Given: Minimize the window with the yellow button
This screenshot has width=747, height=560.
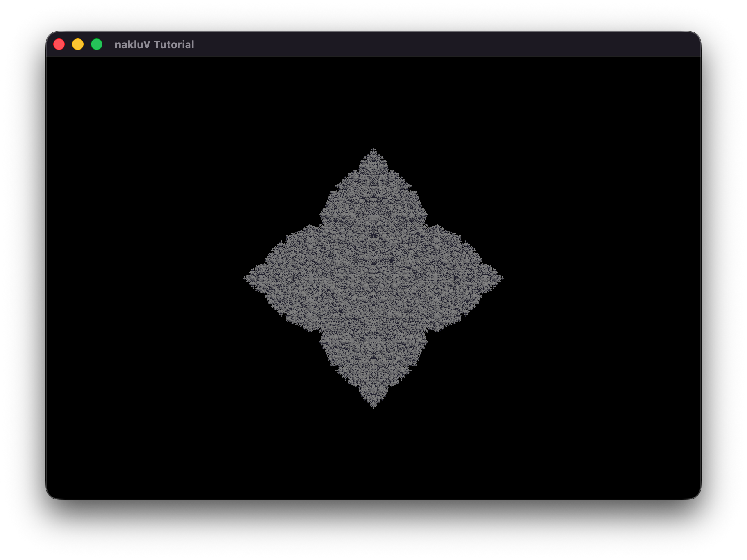Looking at the screenshot, I should pos(78,44).
